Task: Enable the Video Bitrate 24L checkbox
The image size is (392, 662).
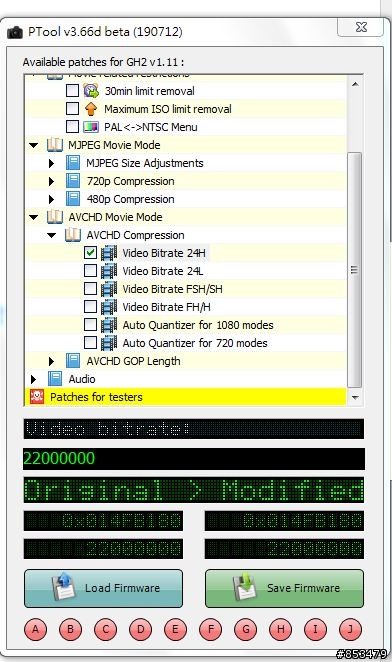Action: [x=90, y=271]
